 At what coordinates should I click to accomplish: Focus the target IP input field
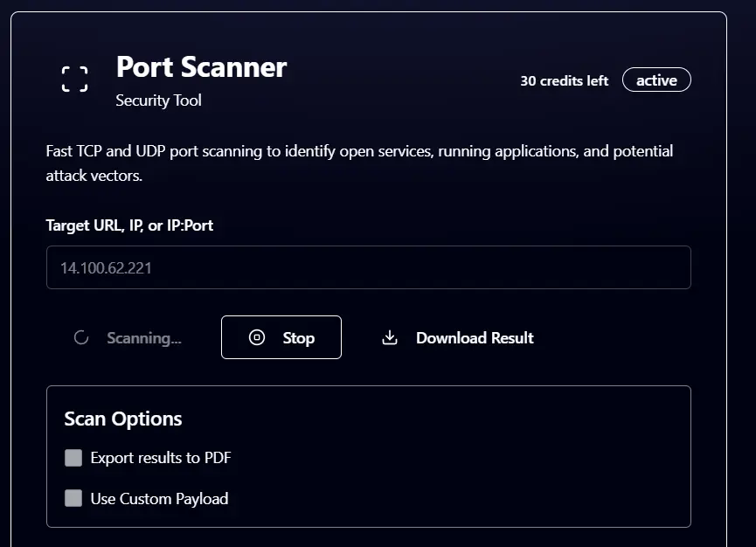(x=368, y=267)
